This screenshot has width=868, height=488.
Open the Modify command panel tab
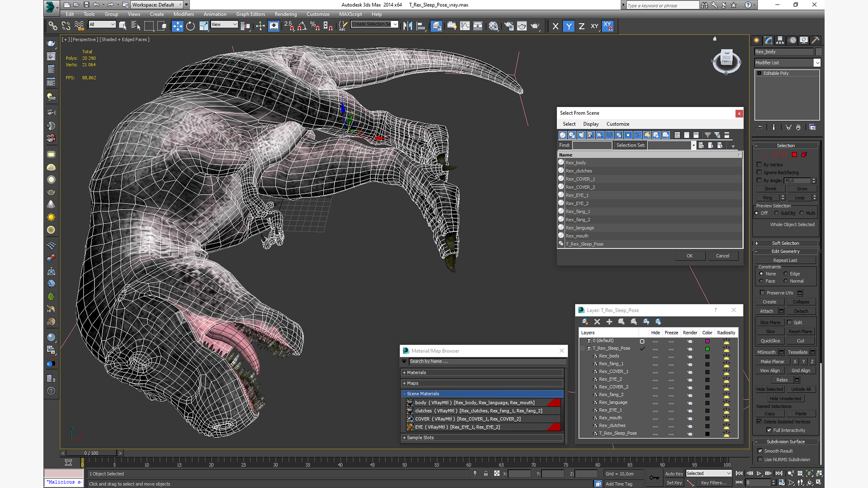769,40
